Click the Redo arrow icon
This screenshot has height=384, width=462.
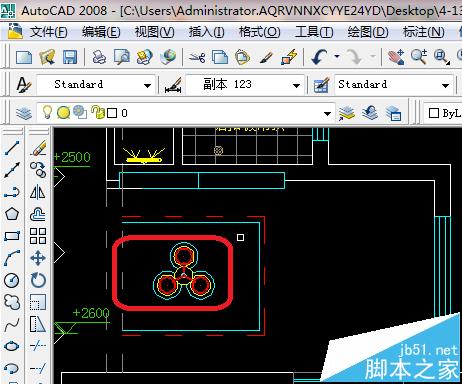[x=355, y=57]
